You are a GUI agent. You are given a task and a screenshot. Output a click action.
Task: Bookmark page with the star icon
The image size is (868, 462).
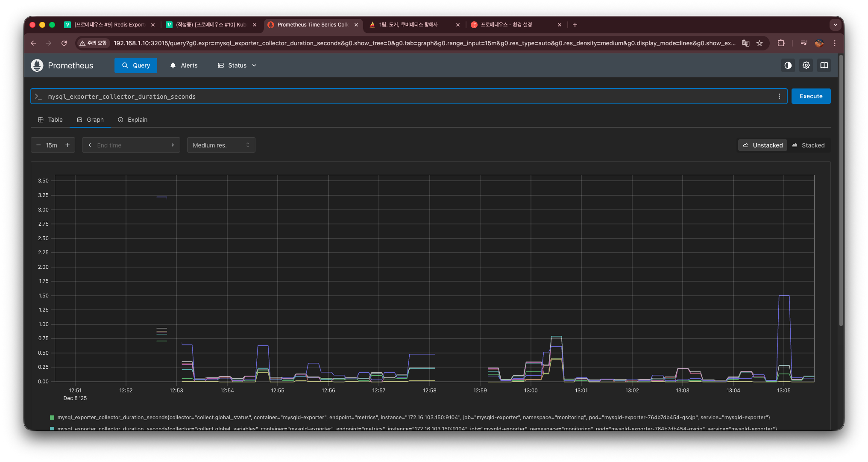759,43
